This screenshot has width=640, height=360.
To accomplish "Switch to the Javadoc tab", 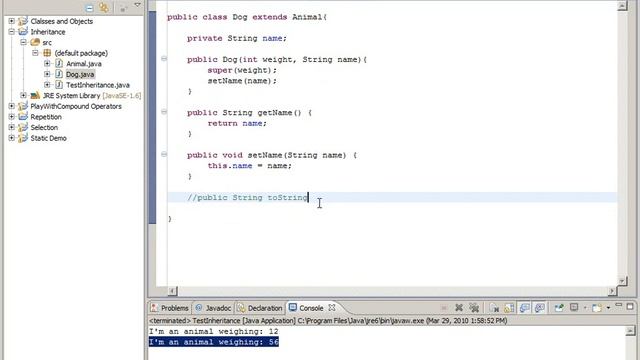I will 213,308.
